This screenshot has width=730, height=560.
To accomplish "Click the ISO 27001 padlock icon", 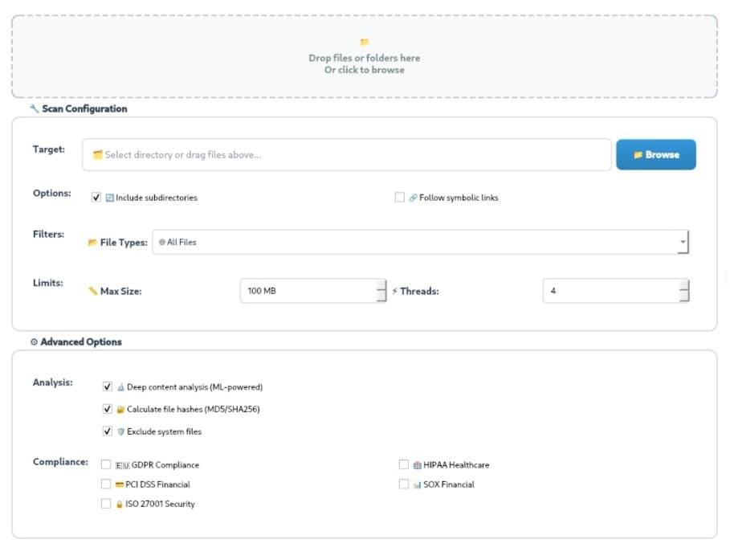I will (119, 505).
